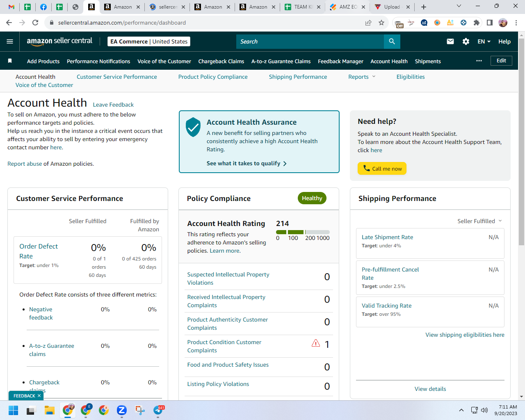Click View details in Shipping Performance
Screen dimensions: 525x420
tap(430, 389)
